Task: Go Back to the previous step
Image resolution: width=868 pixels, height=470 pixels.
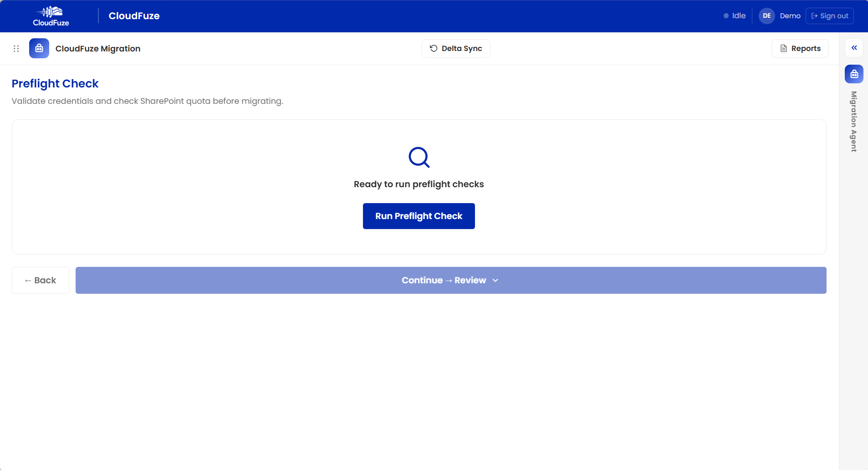Action: [x=41, y=281]
